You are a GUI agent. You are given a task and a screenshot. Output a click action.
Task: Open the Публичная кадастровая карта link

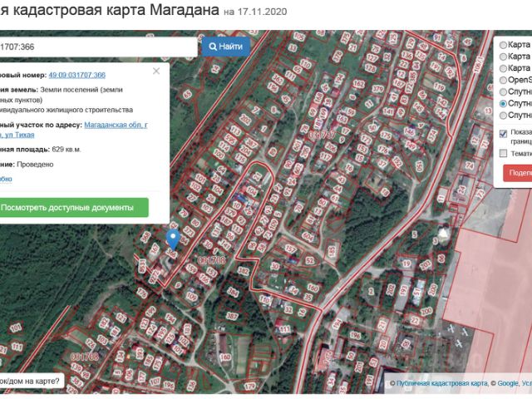click(x=442, y=383)
